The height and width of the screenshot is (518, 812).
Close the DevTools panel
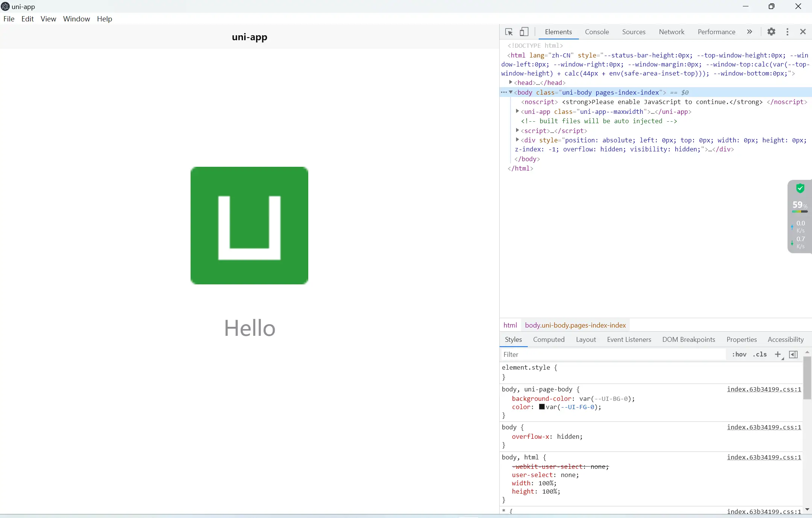click(803, 32)
